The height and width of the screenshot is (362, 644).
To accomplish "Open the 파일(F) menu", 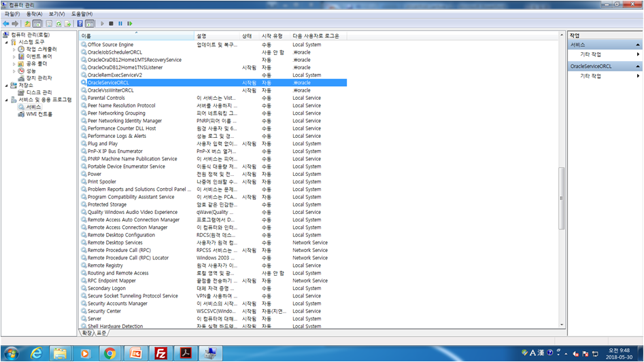I will 12,14.
